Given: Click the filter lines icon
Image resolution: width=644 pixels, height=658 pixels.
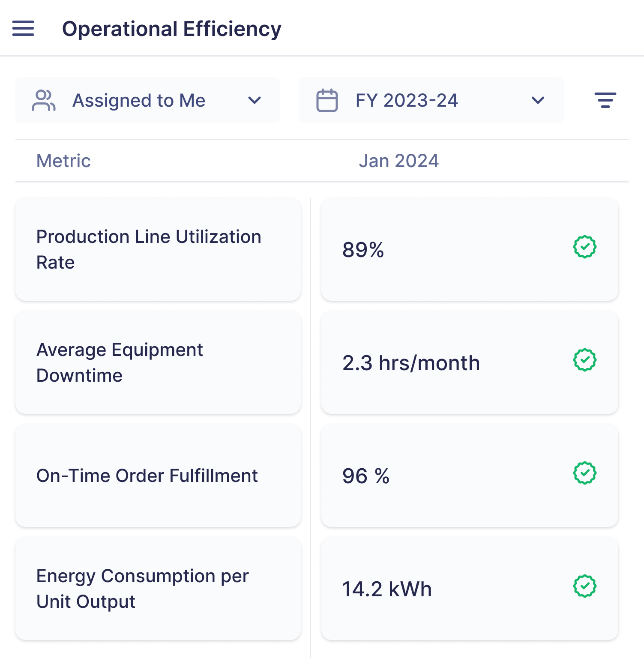Looking at the screenshot, I should point(605,100).
